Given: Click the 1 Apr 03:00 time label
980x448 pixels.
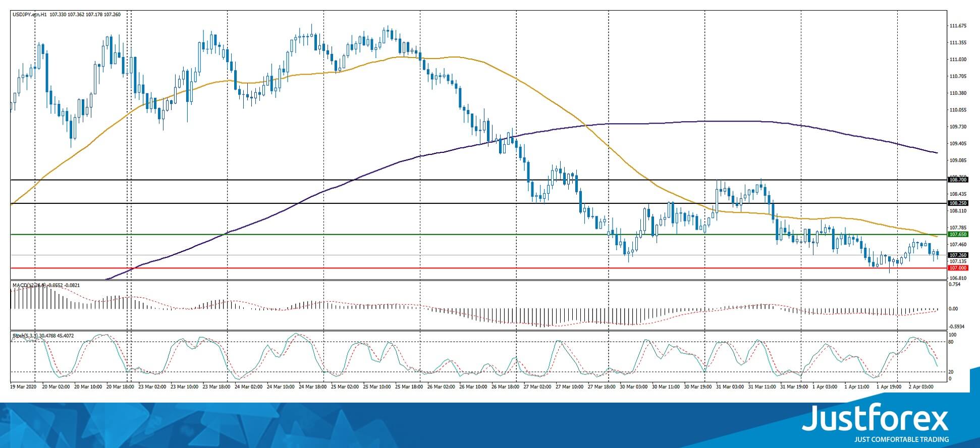Looking at the screenshot, I should click(826, 387).
